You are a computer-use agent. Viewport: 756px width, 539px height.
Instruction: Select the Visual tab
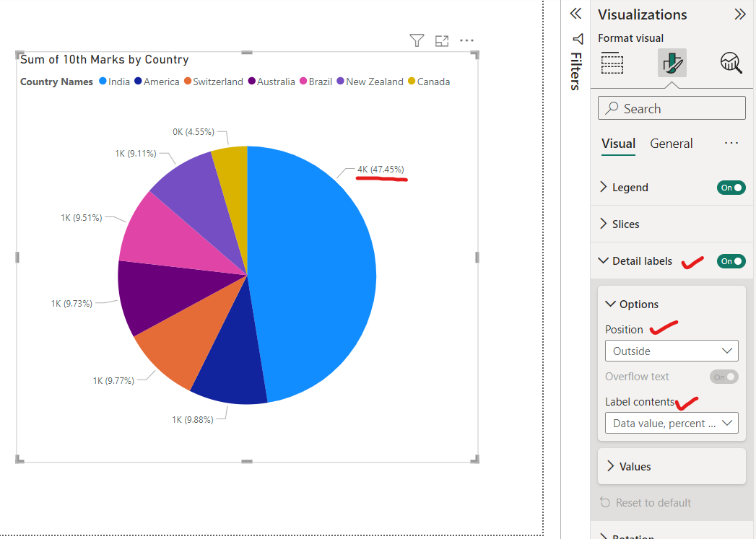(618, 144)
